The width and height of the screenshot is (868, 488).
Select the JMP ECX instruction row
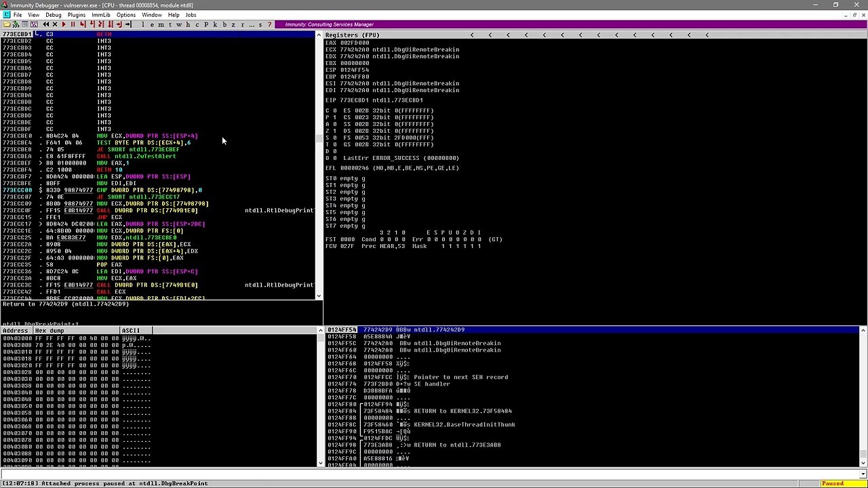pos(159,218)
